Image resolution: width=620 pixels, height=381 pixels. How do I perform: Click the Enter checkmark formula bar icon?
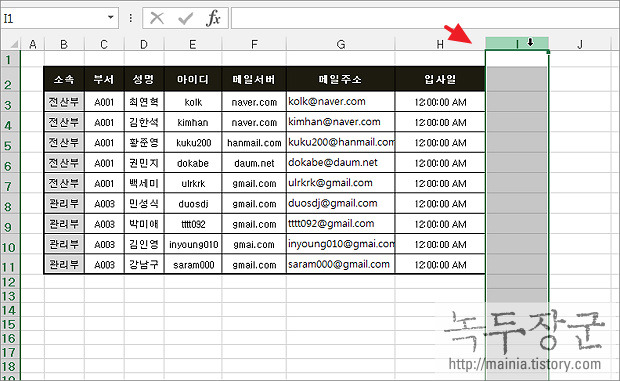click(185, 18)
